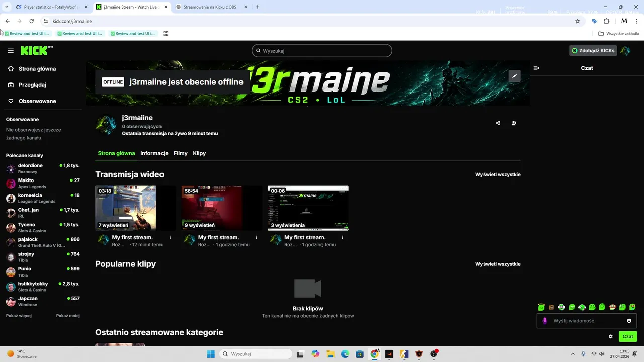Click the follow user icon next to share
This screenshot has width=644, height=362.
pyautogui.click(x=514, y=123)
